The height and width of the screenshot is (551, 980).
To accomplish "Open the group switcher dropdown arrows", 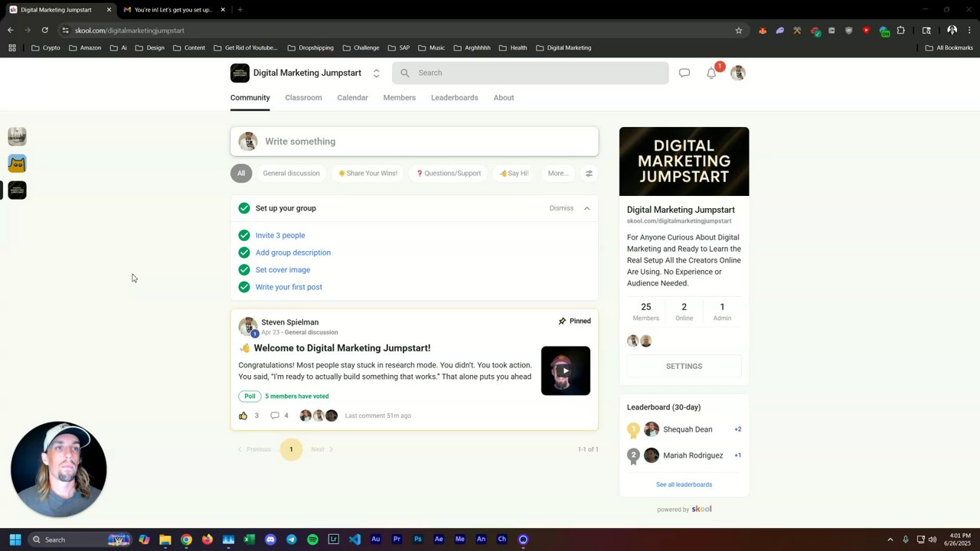I will point(376,73).
